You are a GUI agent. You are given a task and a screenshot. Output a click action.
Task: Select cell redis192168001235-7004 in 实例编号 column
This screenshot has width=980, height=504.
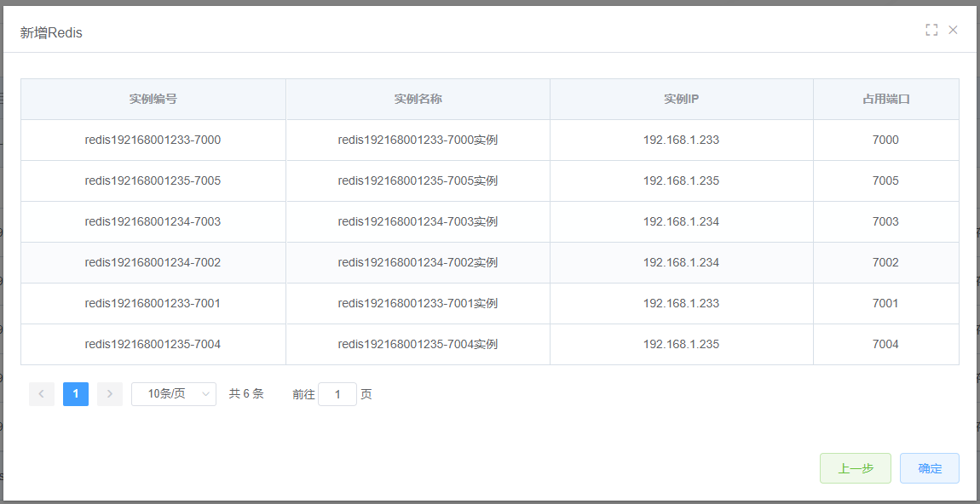153,344
